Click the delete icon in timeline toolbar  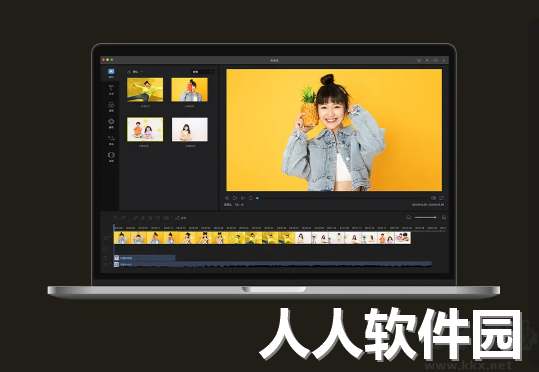pos(150,218)
